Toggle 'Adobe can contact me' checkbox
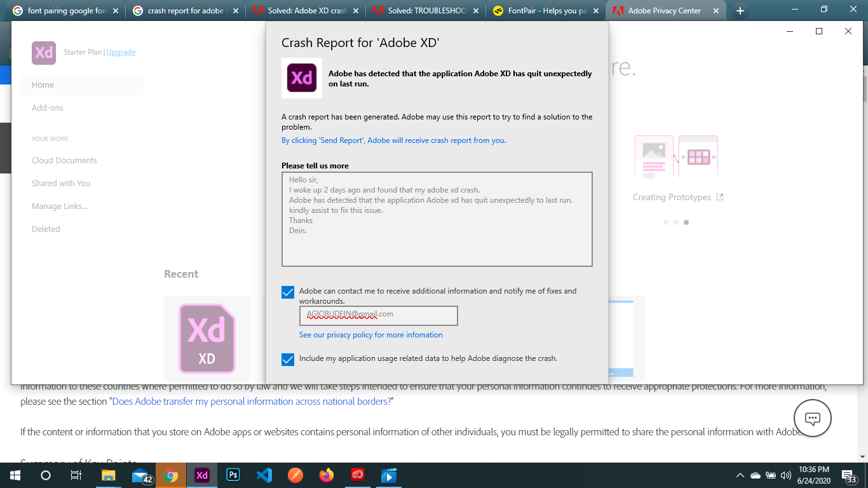This screenshot has height=488, width=868. (288, 292)
